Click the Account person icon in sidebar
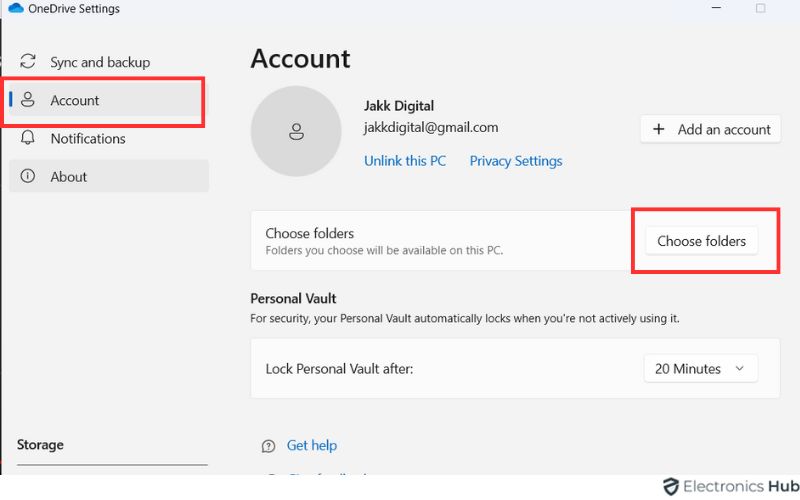The image size is (800, 500). click(x=28, y=100)
